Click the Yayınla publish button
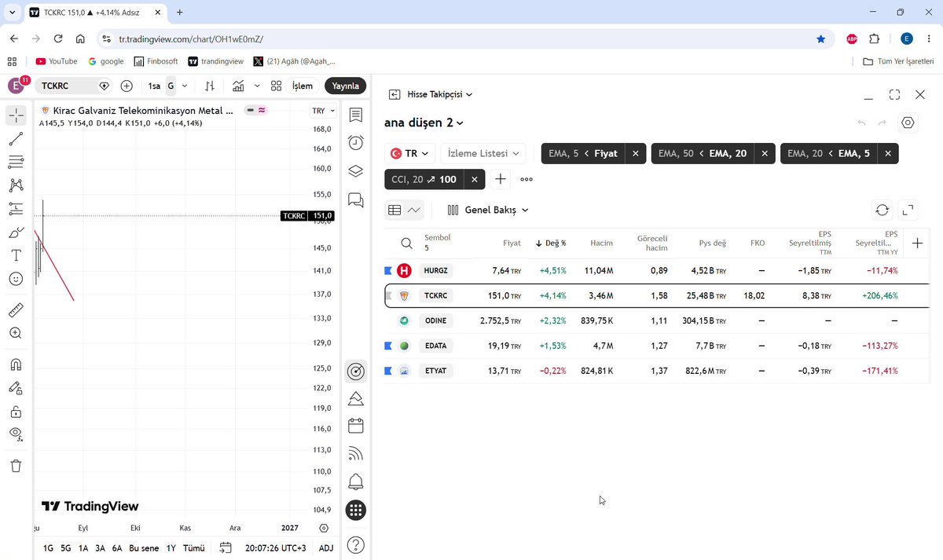This screenshot has width=943, height=560. coord(345,86)
